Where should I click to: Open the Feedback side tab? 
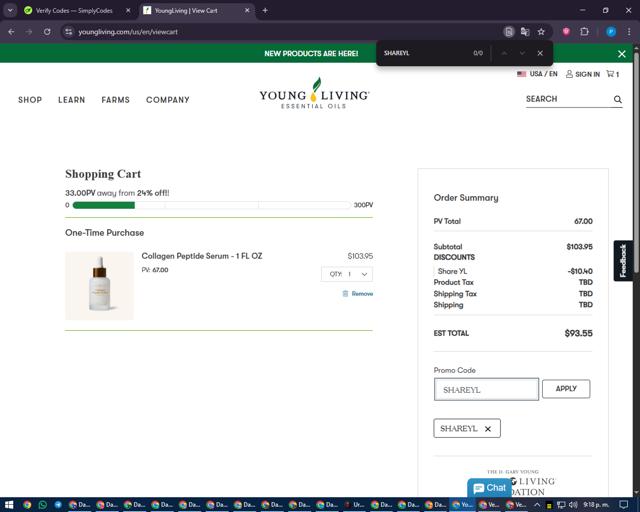(623, 260)
